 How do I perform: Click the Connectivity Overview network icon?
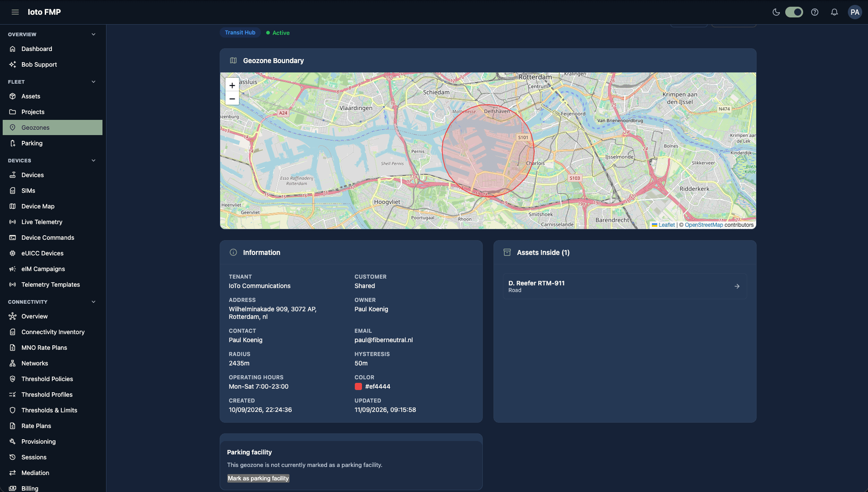pyautogui.click(x=13, y=316)
